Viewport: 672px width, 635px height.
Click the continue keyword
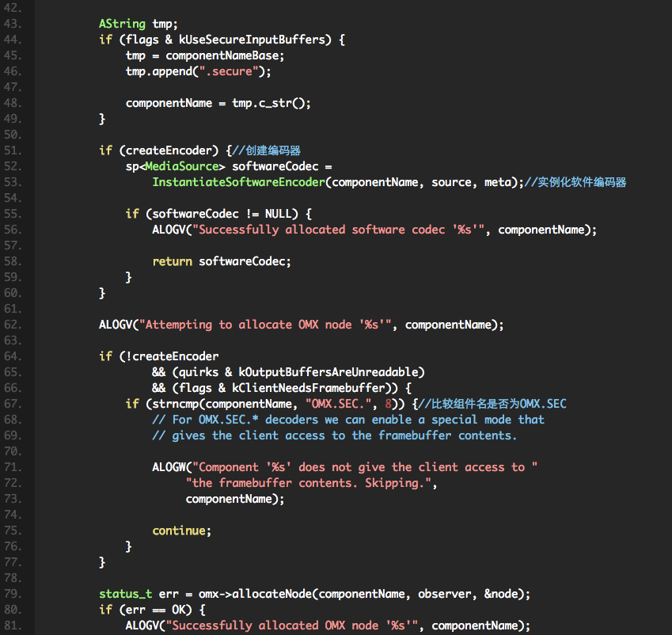pos(180,530)
